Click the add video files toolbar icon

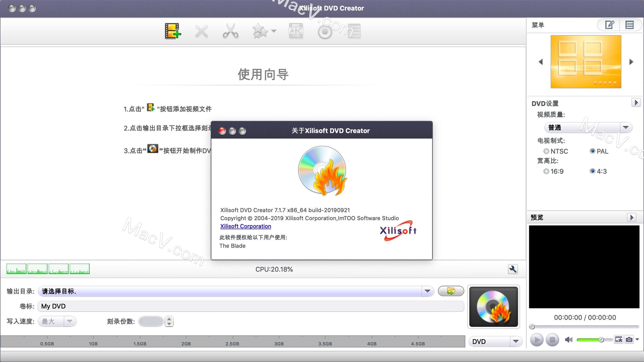click(173, 31)
